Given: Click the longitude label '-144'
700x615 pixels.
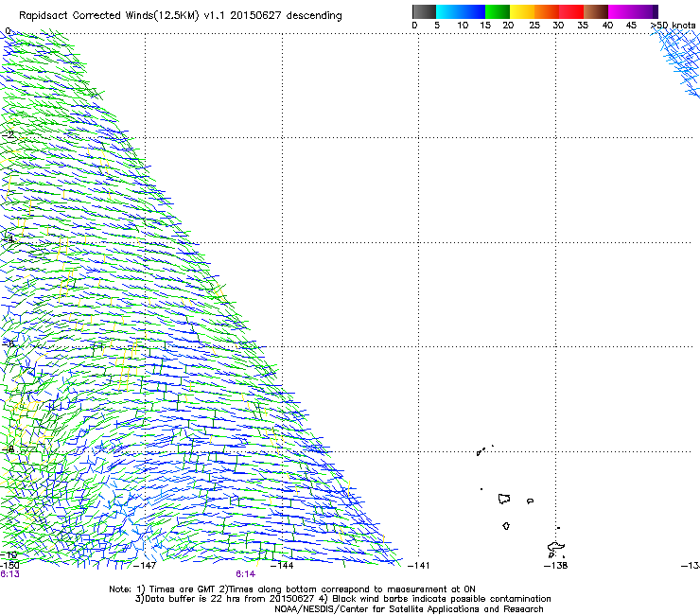Looking at the screenshot, I should coord(282,566).
